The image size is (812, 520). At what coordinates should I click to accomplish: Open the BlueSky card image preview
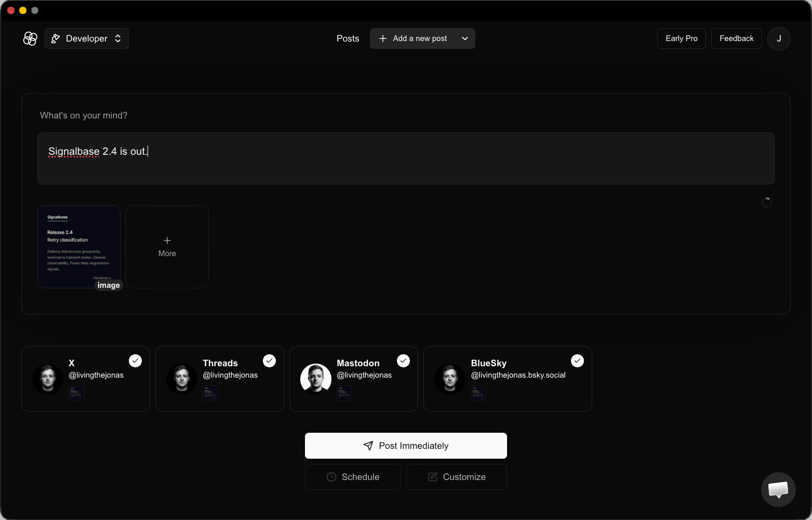[x=478, y=393]
